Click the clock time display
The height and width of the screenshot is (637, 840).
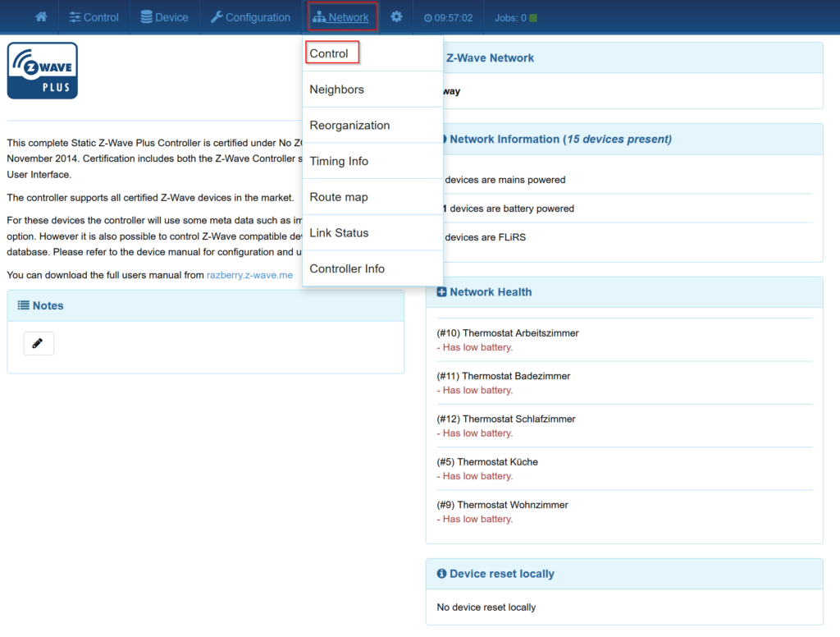[x=448, y=18]
